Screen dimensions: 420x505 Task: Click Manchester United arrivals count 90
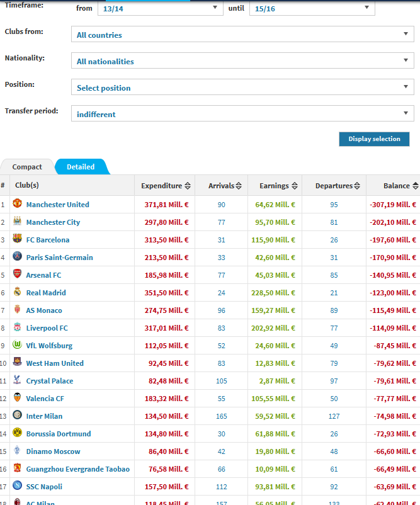click(x=221, y=205)
